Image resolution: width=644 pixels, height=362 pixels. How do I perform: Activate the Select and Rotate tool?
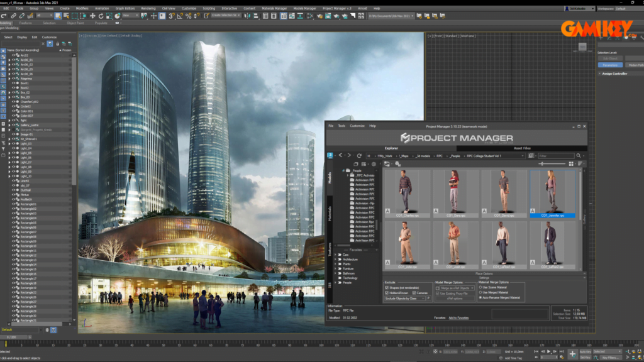(101, 16)
